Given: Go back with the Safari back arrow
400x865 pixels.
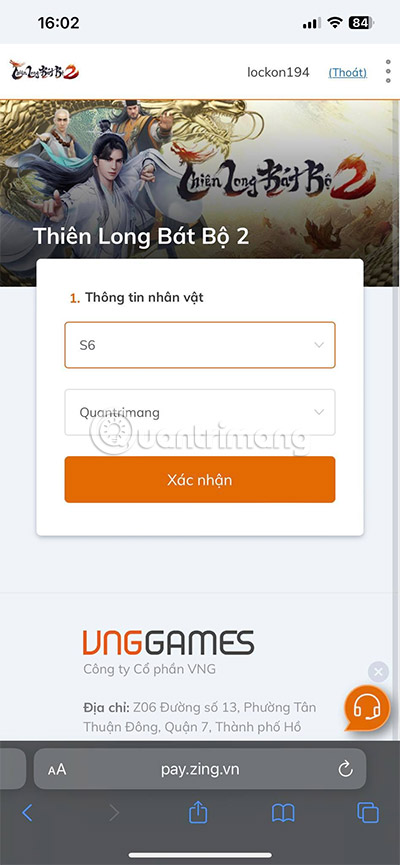Looking at the screenshot, I should point(27,813).
